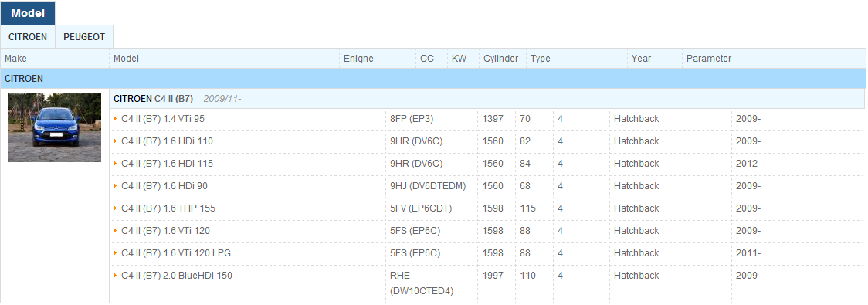
Task: Collapse the CITROEN C4 II (B7) group header
Action: point(487,99)
